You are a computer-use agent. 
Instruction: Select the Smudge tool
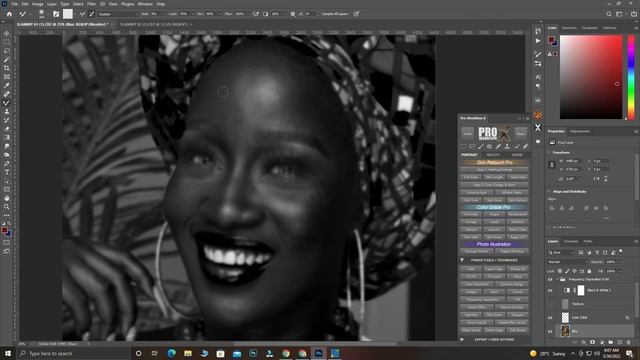click(x=7, y=146)
